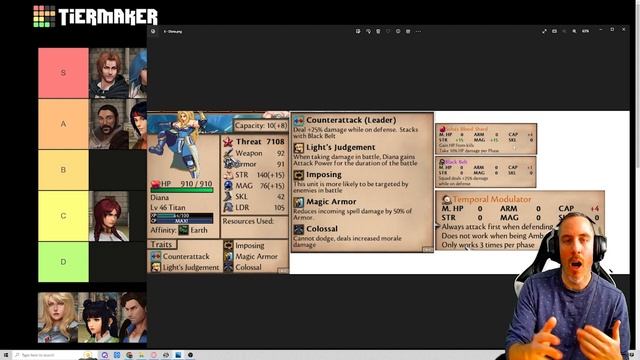Screen dimensions: 640x360
Task: Click the SKL stat icon
Action: (228, 196)
